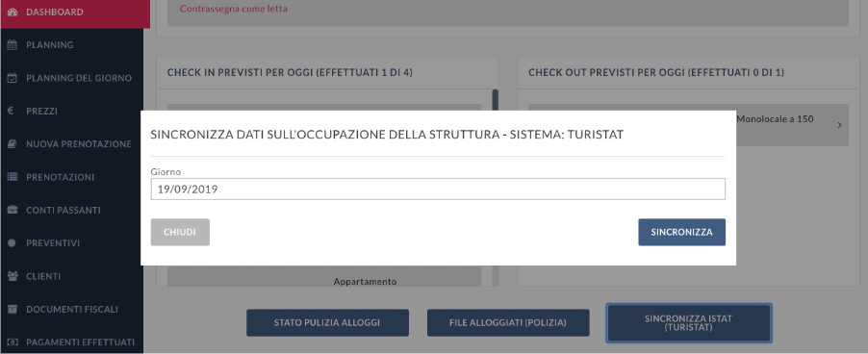868x354 pixels.
Task: Click the Giorno date input field
Action: coord(438,190)
